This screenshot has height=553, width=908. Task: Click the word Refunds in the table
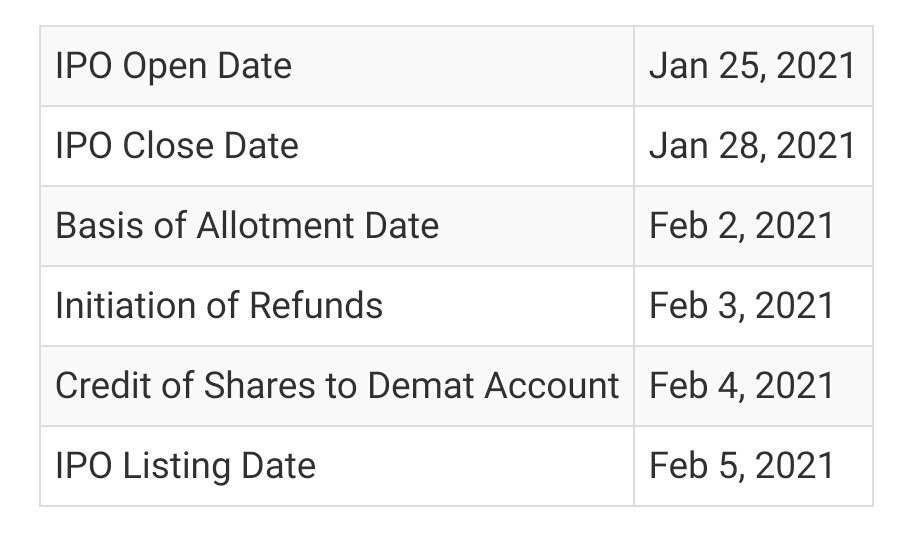pos(316,306)
